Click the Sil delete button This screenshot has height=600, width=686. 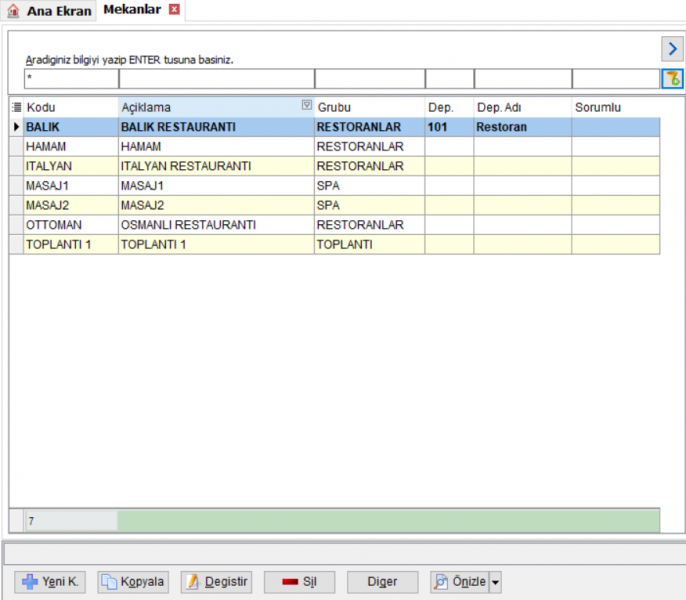[x=300, y=582]
